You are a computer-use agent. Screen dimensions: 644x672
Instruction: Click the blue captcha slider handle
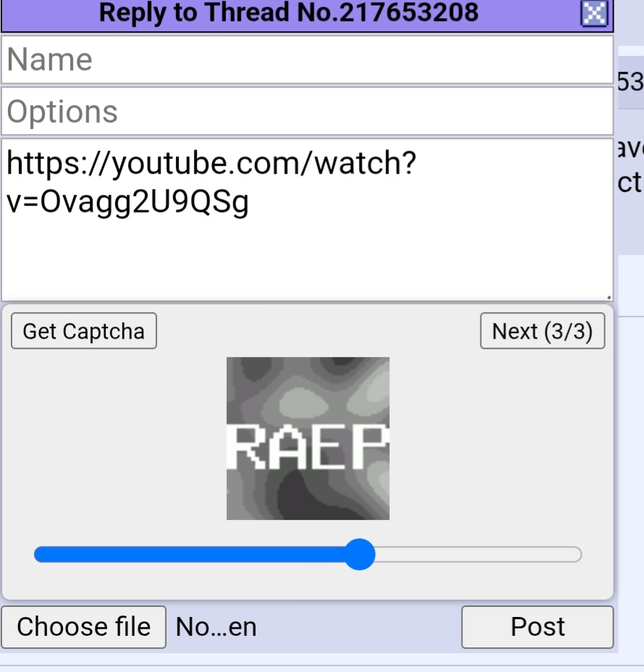point(360,554)
